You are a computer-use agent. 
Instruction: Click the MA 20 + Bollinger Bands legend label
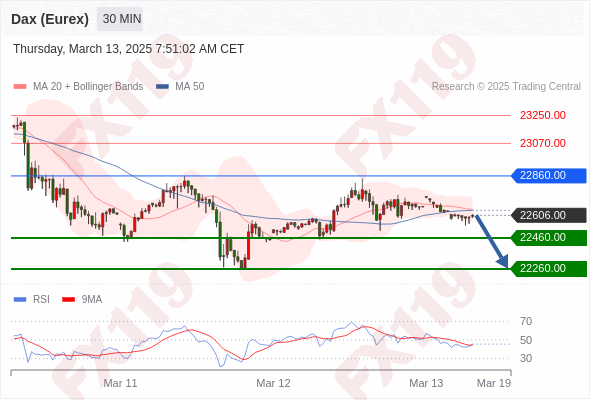88,87
